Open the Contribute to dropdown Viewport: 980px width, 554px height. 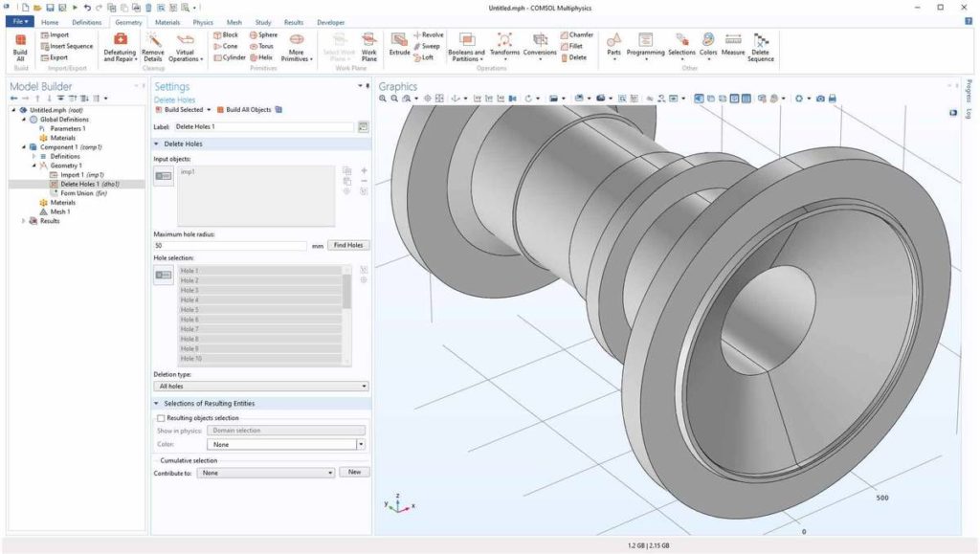click(332, 472)
